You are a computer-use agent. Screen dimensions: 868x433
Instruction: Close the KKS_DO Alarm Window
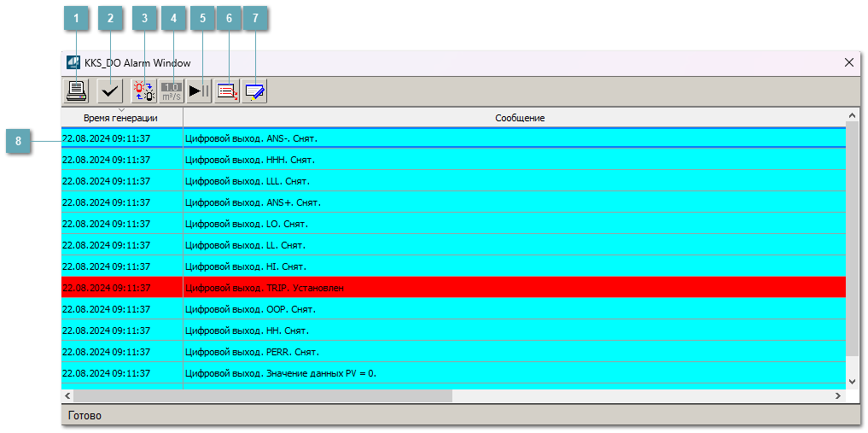[x=848, y=62]
